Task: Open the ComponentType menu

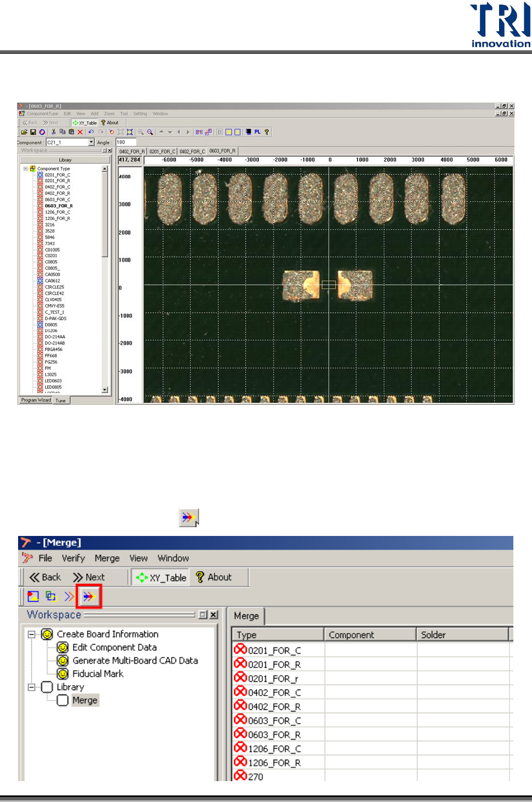Action: tap(42, 114)
